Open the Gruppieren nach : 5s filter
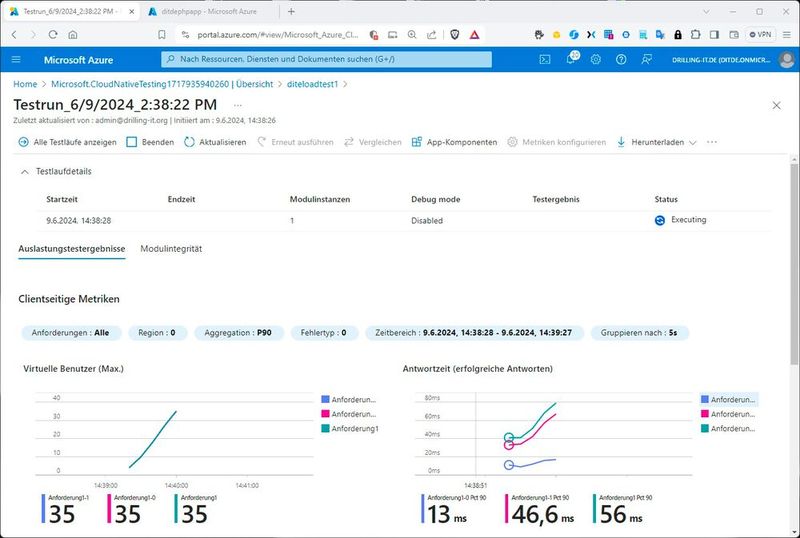The width and height of the screenshot is (800, 538). (640, 333)
